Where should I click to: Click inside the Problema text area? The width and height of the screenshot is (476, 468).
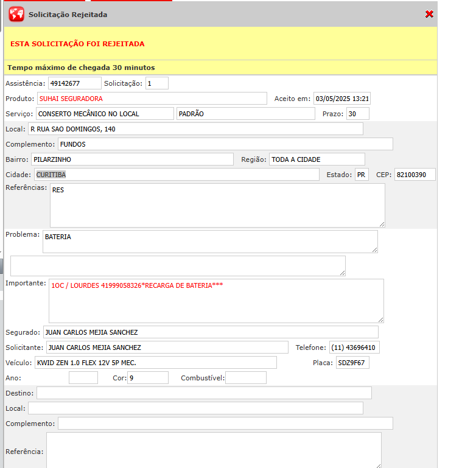click(209, 241)
